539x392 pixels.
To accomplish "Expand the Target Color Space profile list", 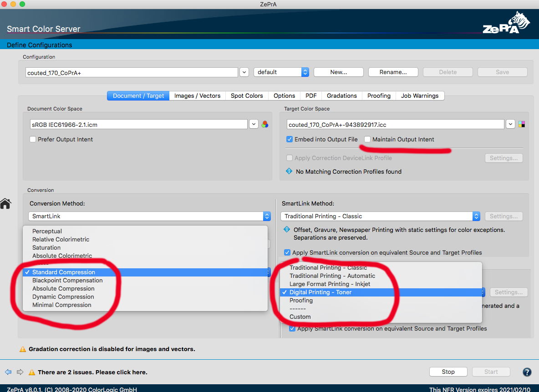I will (x=510, y=124).
